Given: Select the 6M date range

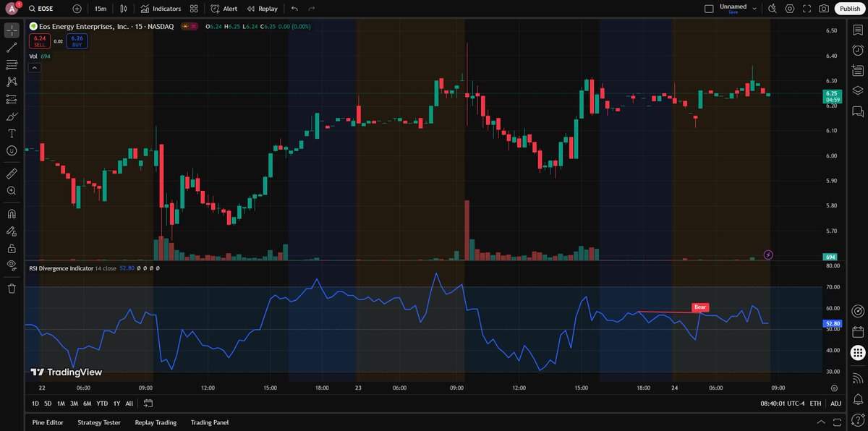Looking at the screenshot, I should (87, 404).
